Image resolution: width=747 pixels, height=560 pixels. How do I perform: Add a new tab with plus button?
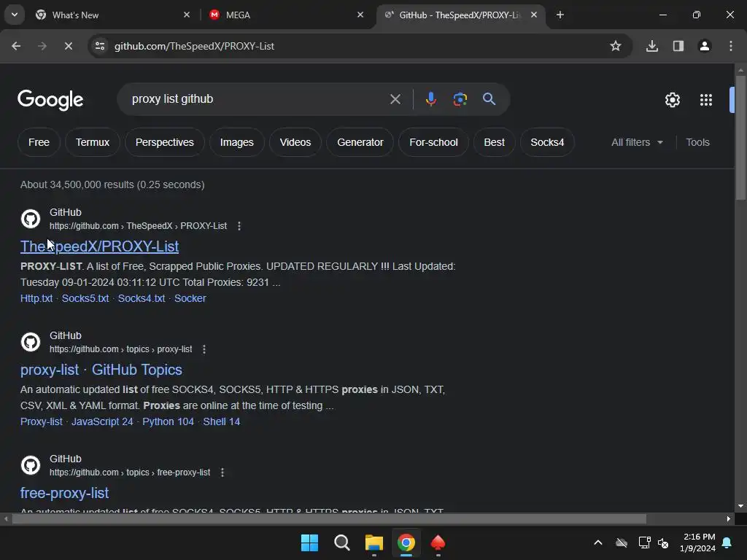click(560, 15)
